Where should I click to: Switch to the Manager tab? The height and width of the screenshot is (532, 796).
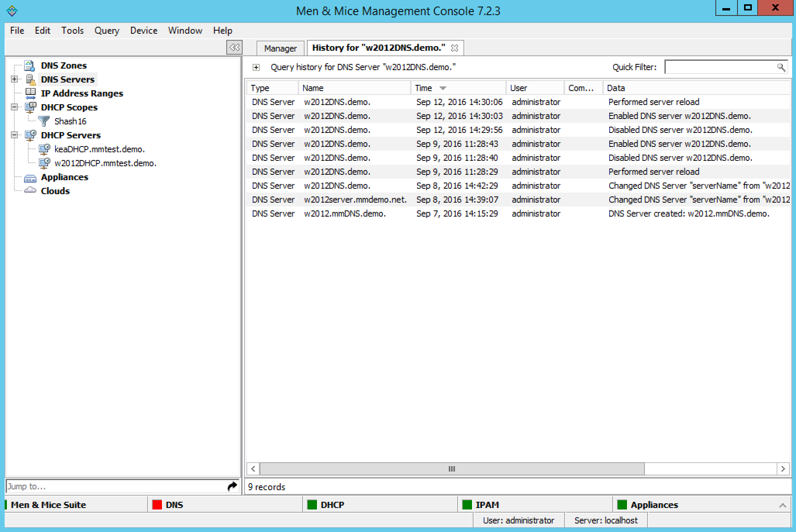coord(280,48)
